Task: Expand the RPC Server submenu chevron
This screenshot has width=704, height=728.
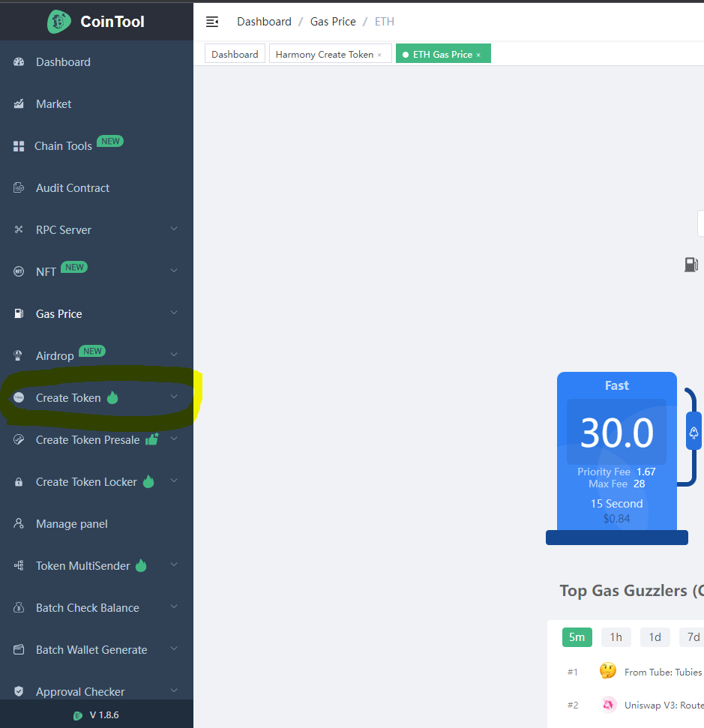Action: [x=174, y=229]
